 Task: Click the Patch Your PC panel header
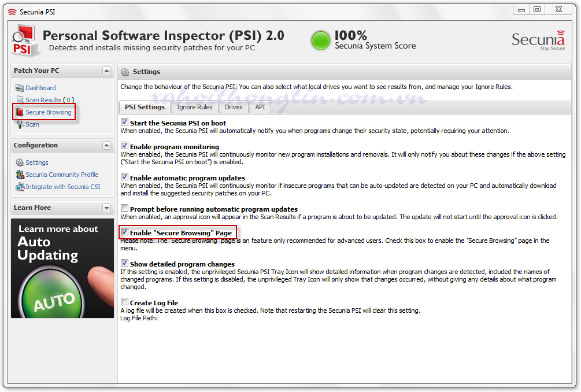point(62,71)
